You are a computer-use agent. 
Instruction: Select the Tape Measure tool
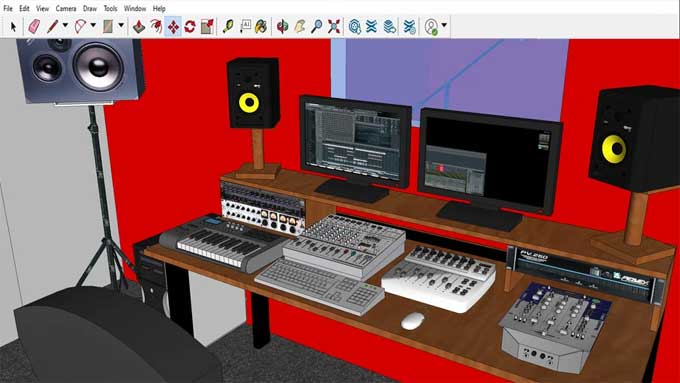(x=228, y=26)
